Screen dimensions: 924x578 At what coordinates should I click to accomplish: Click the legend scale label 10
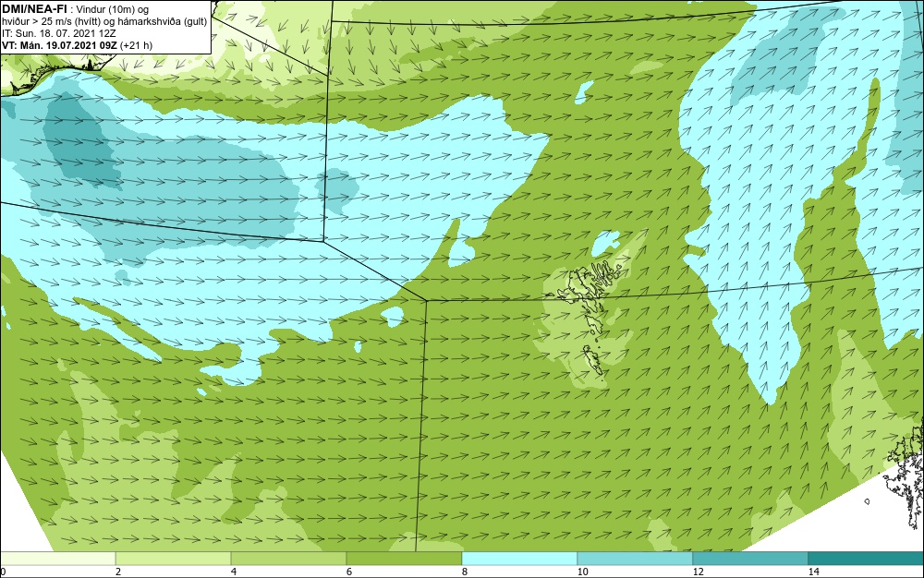pos(583,572)
